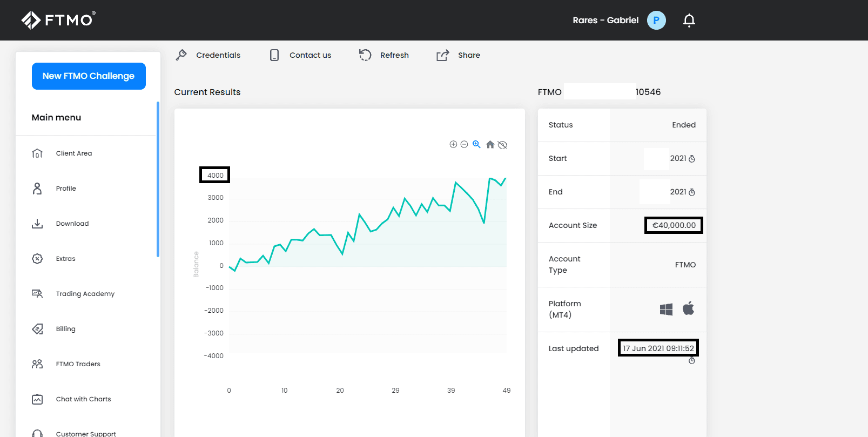Click the Customer Support headset icon
The height and width of the screenshot is (437, 868).
point(37,433)
